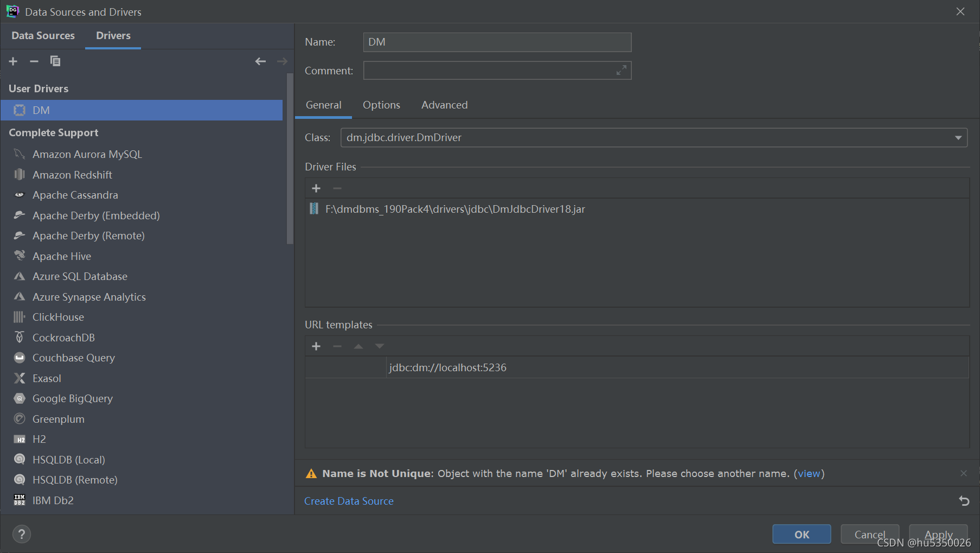Move URL template up

[x=358, y=346]
